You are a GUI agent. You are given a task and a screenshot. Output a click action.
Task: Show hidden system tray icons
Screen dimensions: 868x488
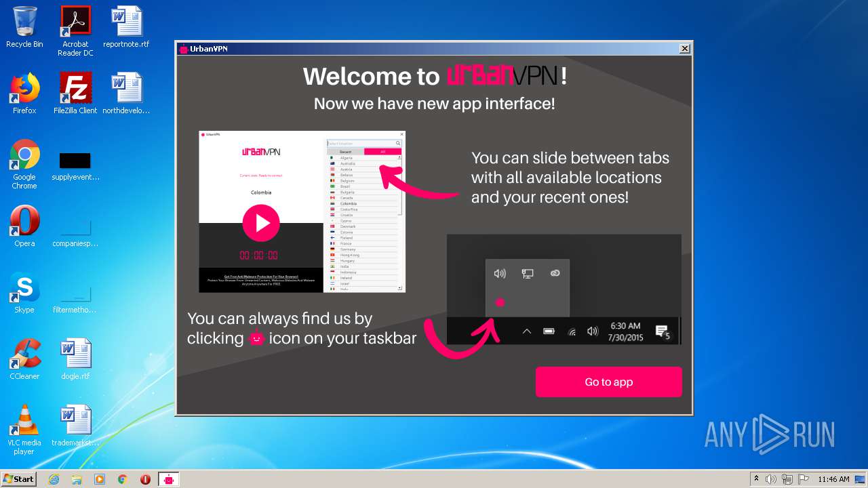tap(756, 479)
